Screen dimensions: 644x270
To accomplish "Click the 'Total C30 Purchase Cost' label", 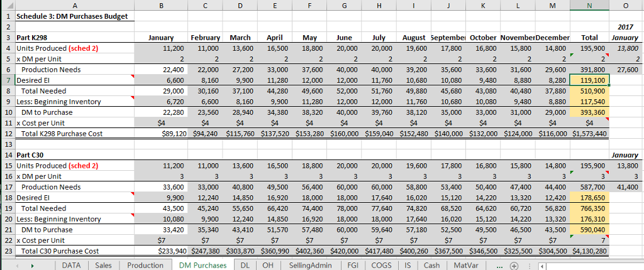I will tap(60, 251).
